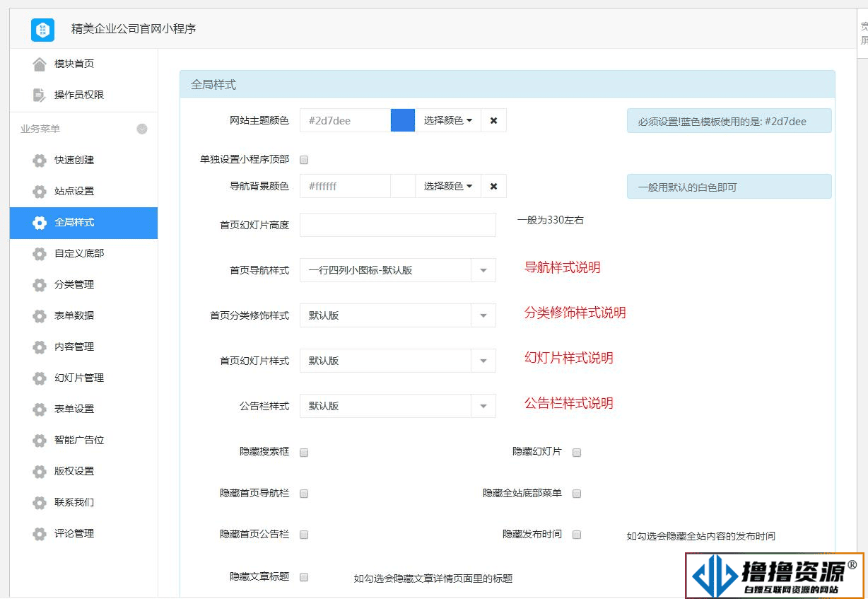868x599 pixels.
Task: Click the 精美企业公司官网小程序 title
Action: 134,29
